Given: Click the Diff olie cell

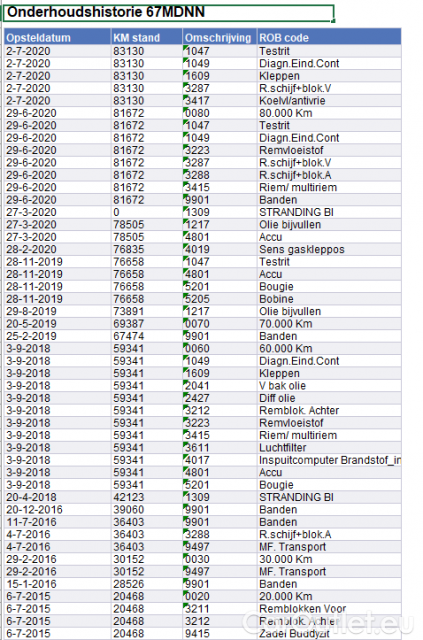Looking at the screenshot, I should pos(329,398).
